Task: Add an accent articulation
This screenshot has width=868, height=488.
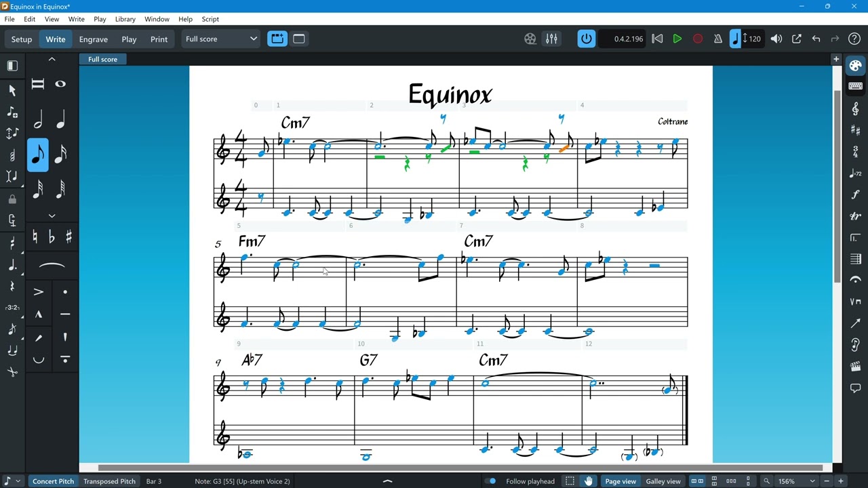Action: tap(38, 292)
